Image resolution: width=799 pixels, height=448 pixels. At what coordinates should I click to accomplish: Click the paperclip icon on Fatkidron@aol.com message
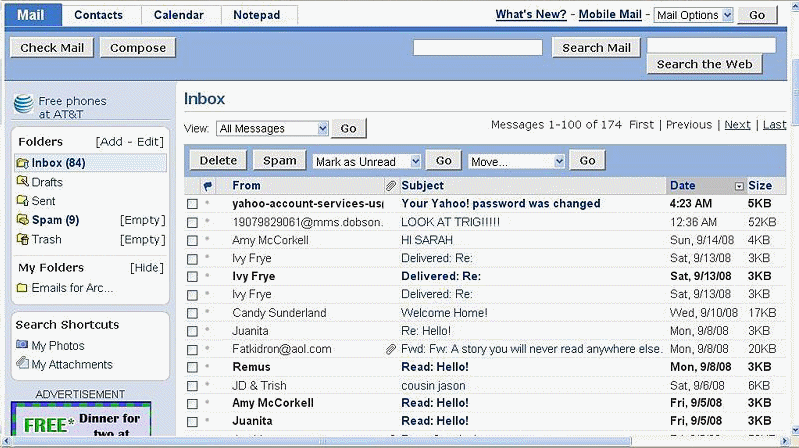[390, 349]
